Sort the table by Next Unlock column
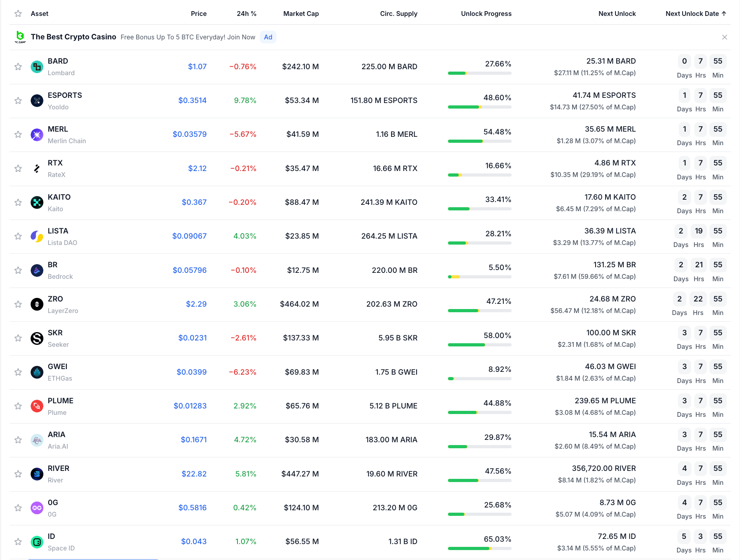 (617, 14)
